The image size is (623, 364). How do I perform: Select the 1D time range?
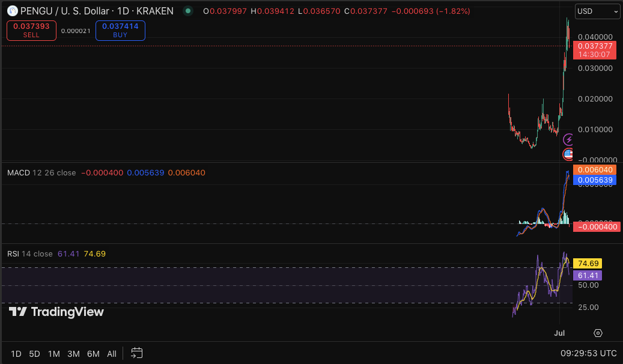pyautogui.click(x=16, y=354)
